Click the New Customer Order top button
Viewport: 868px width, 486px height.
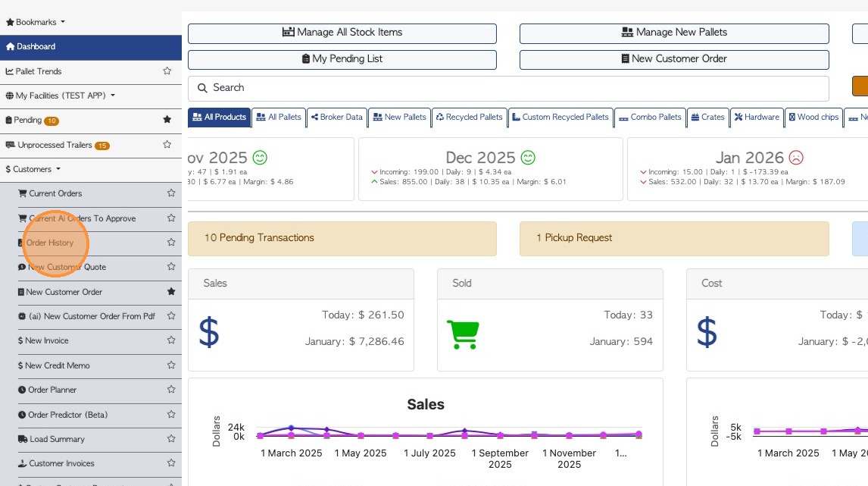[x=673, y=59]
